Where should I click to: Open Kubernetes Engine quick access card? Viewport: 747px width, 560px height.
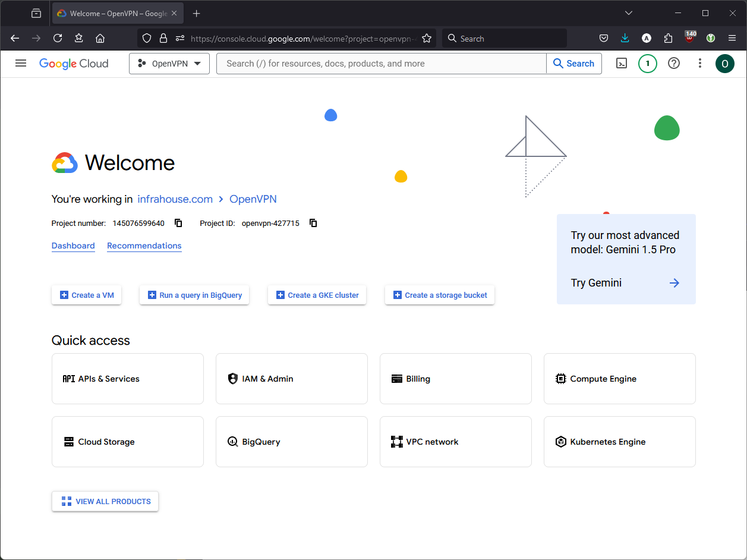tap(620, 442)
